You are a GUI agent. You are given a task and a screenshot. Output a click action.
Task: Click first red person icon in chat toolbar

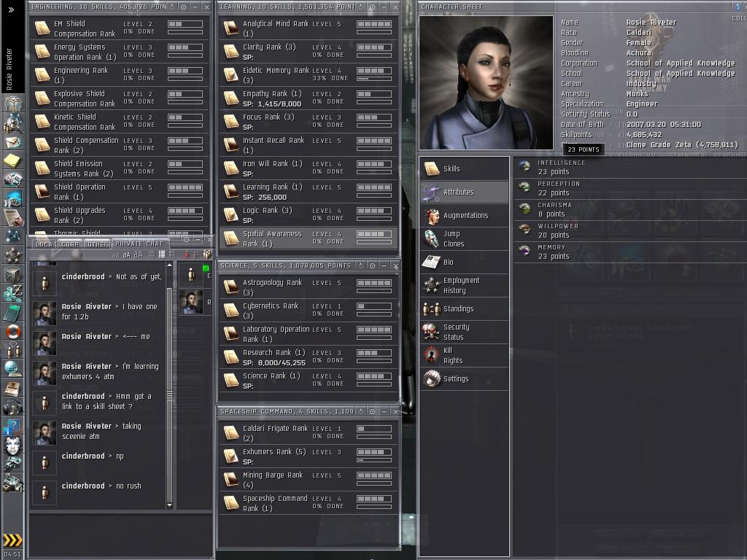pos(187,254)
